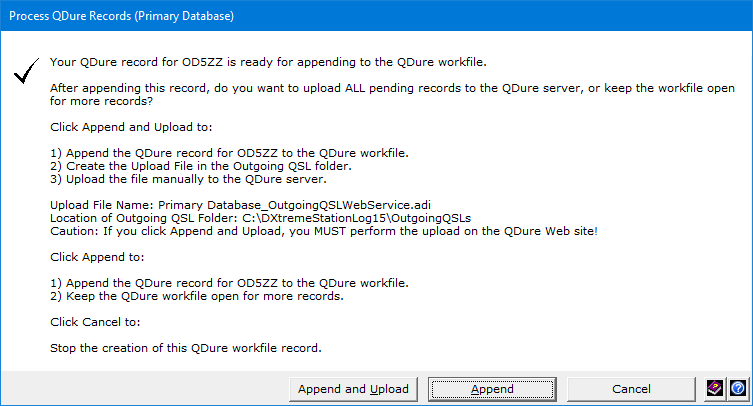Cancel the QDure record creation

coord(631,389)
